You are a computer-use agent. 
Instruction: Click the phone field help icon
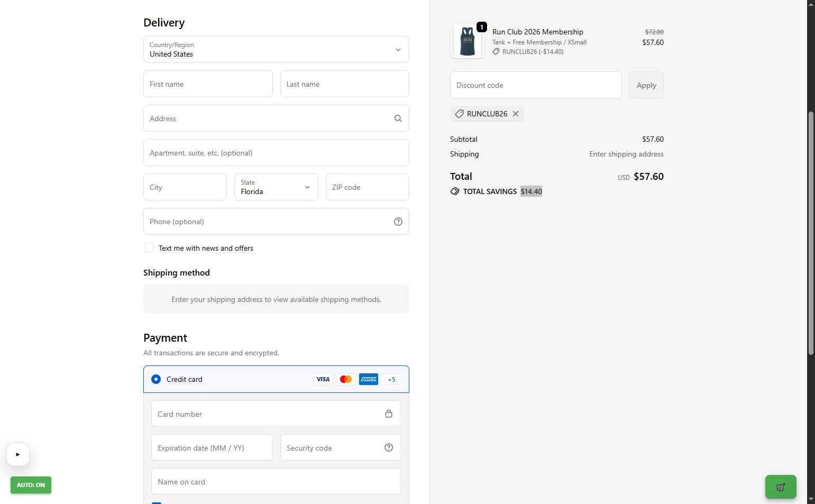398,222
